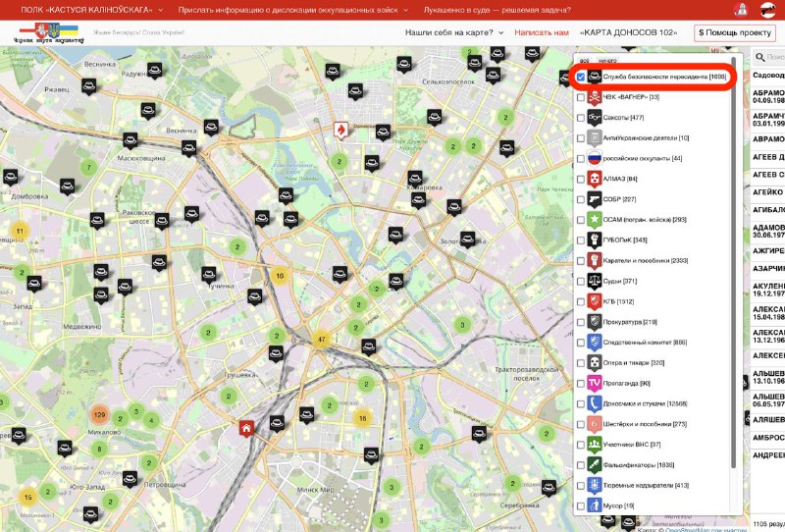Open the yellow cluster marker 47
Image resolution: width=785 pixels, height=532 pixels.
(322, 339)
